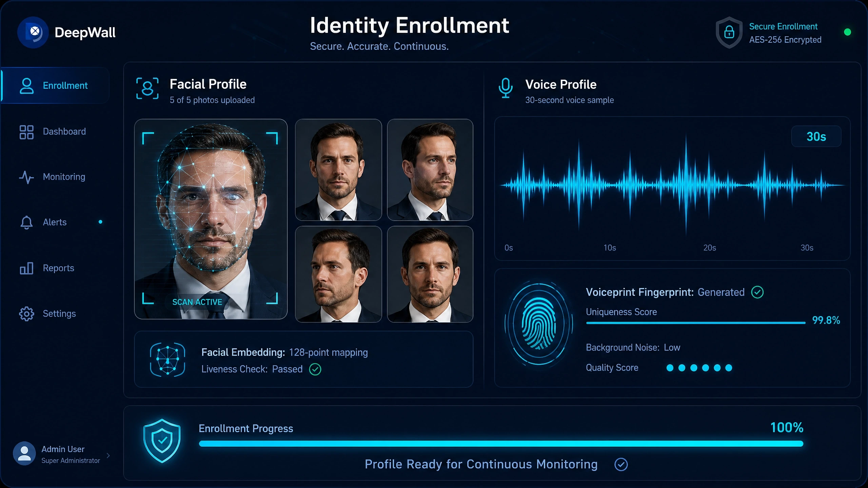Click the Admin User name
The height and width of the screenshot is (488, 868).
pos(63,449)
